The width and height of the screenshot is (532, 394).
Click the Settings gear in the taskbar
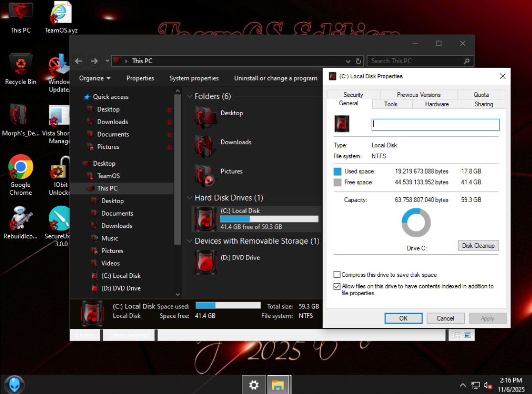click(254, 385)
